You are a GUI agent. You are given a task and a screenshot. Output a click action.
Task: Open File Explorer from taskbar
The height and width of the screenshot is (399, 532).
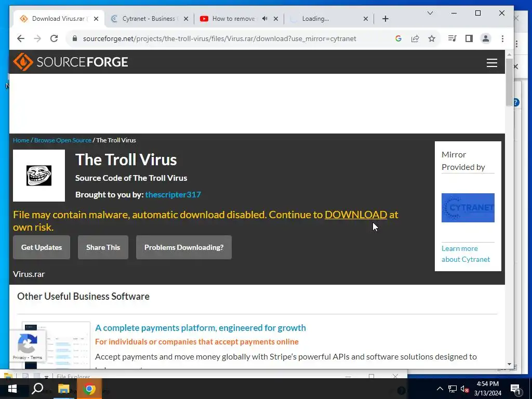click(63, 389)
